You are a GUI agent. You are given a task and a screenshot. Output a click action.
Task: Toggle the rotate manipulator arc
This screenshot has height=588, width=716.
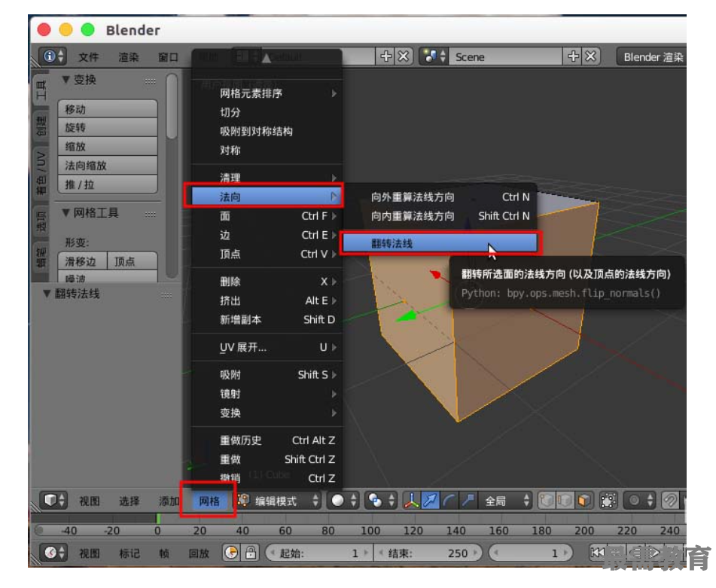tap(449, 501)
